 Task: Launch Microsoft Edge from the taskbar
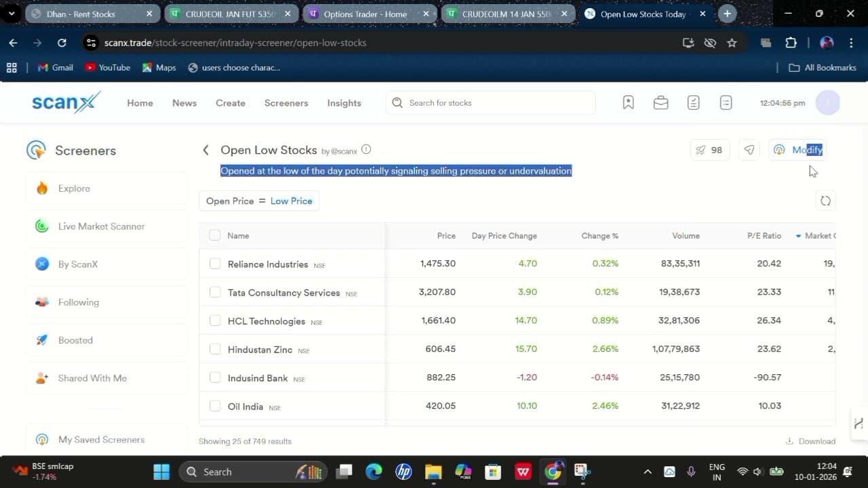[x=374, y=472]
